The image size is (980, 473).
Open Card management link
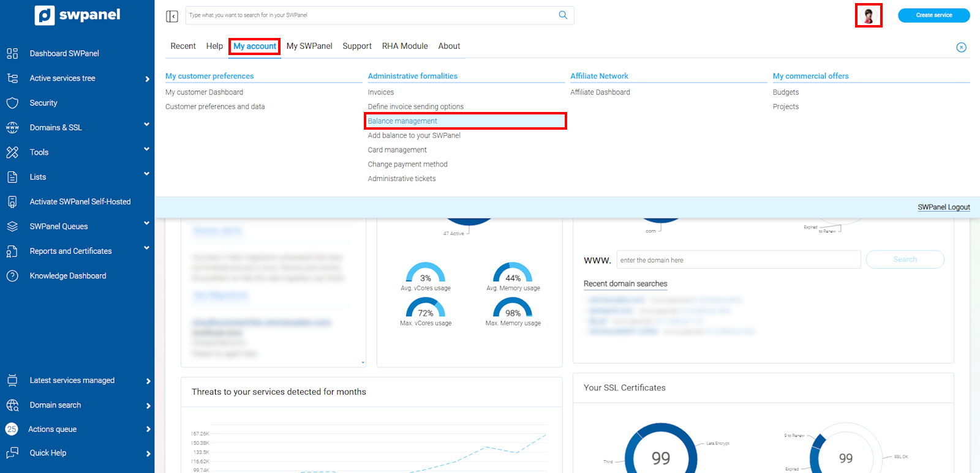click(398, 150)
